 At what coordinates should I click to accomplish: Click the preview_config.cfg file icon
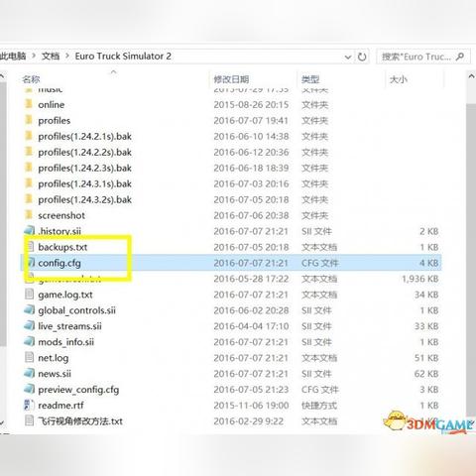[x=30, y=389]
